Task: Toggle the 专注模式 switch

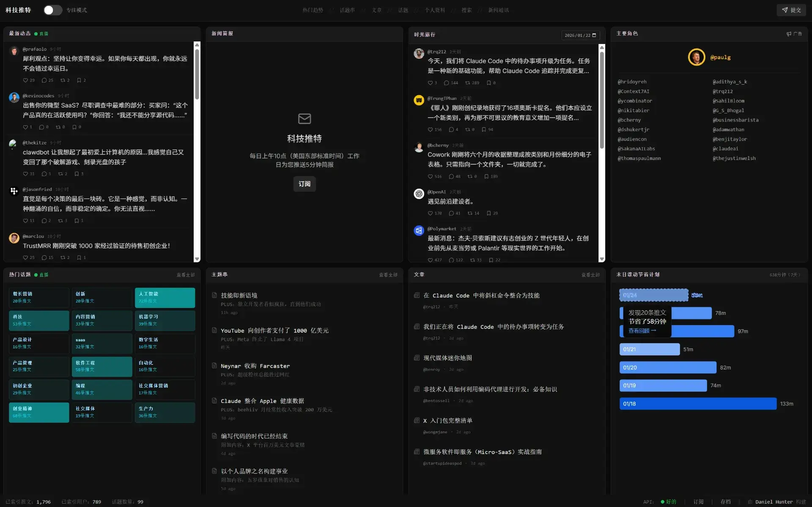Action: tap(53, 10)
